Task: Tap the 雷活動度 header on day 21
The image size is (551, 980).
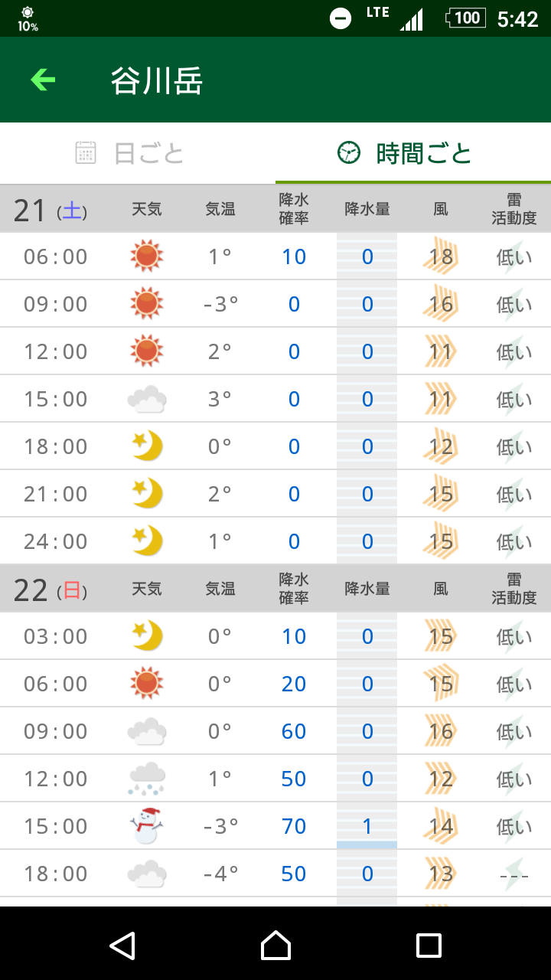Action: click(514, 209)
